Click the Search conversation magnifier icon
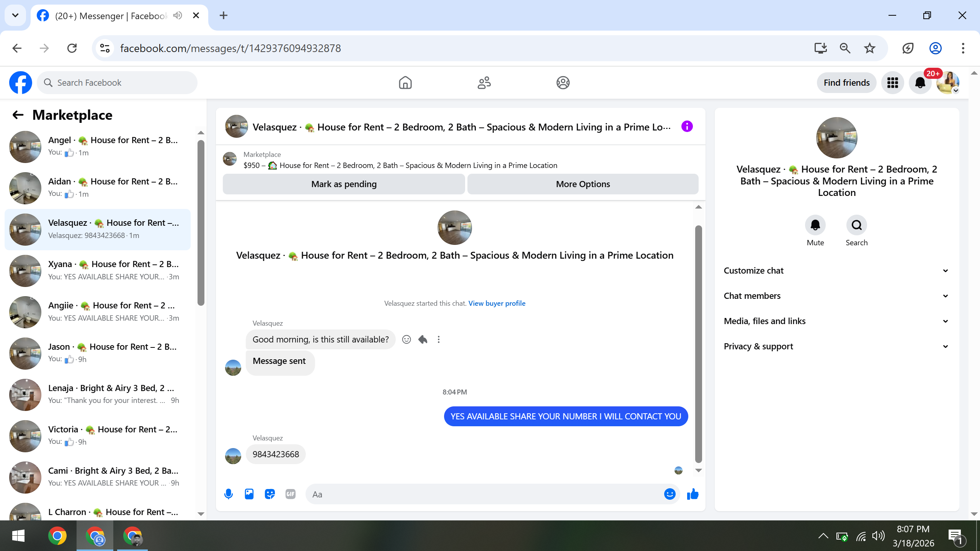Image resolution: width=980 pixels, height=551 pixels. [856, 225]
